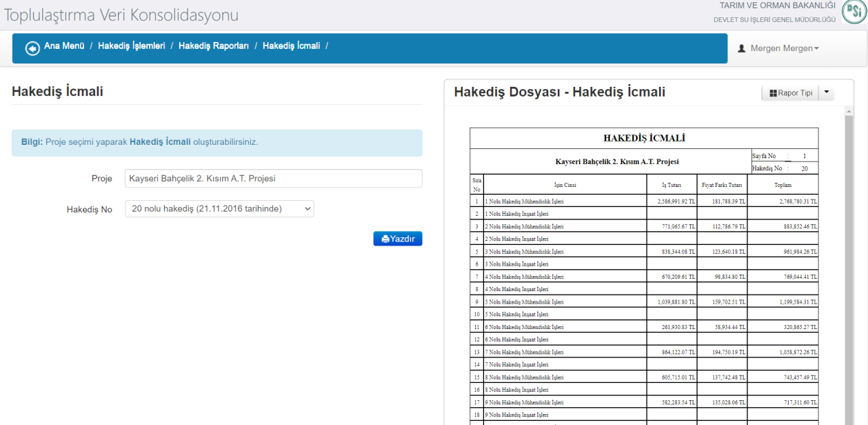Click the blue Bilgi information box
This screenshot has width=868, height=425.
[216, 142]
